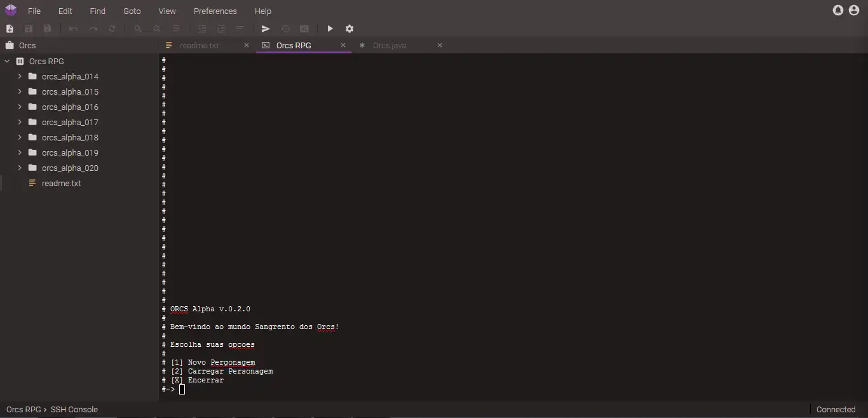Click the find and replace toolbar icon
This screenshot has height=418, width=868.
tap(157, 29)
